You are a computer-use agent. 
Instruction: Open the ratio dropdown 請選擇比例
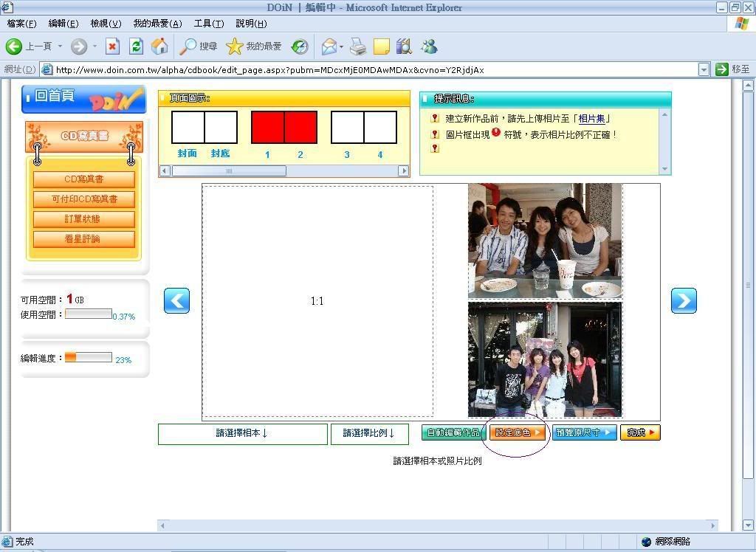tap(369, 433)
